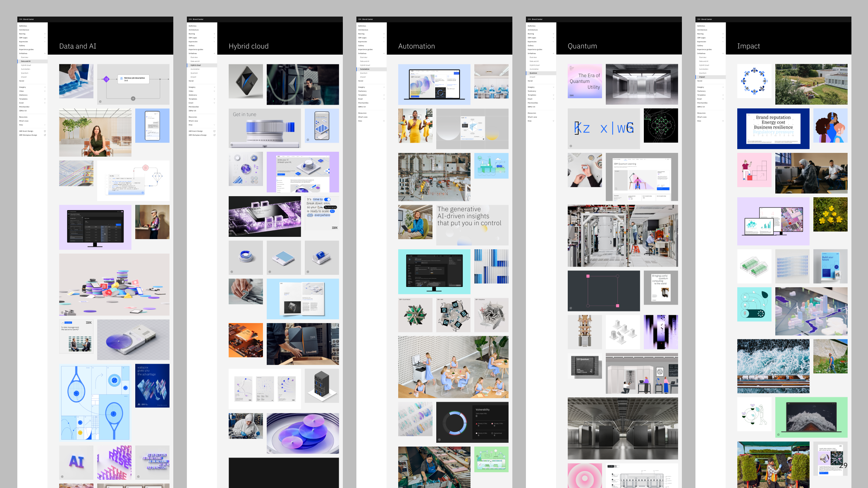Select Hybrid cloud in Data and AI sidebar
The height and width of the screenshot is (488, 868).
tap(26, 65)
